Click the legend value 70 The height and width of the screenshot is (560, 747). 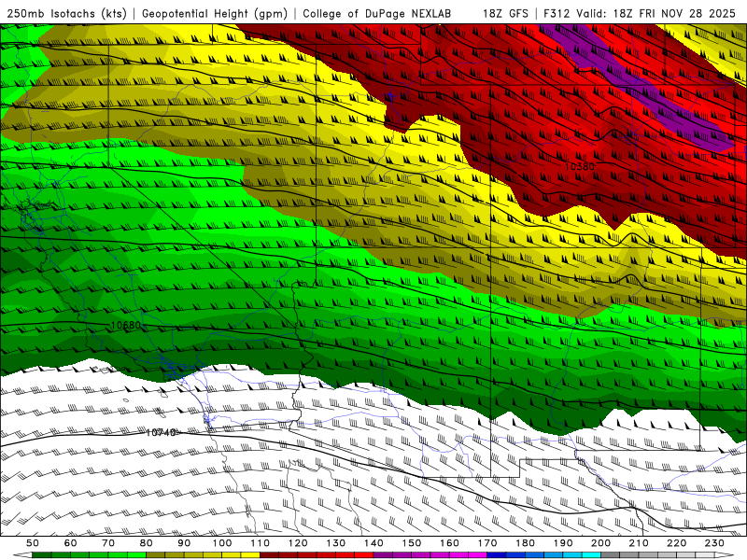108,543
